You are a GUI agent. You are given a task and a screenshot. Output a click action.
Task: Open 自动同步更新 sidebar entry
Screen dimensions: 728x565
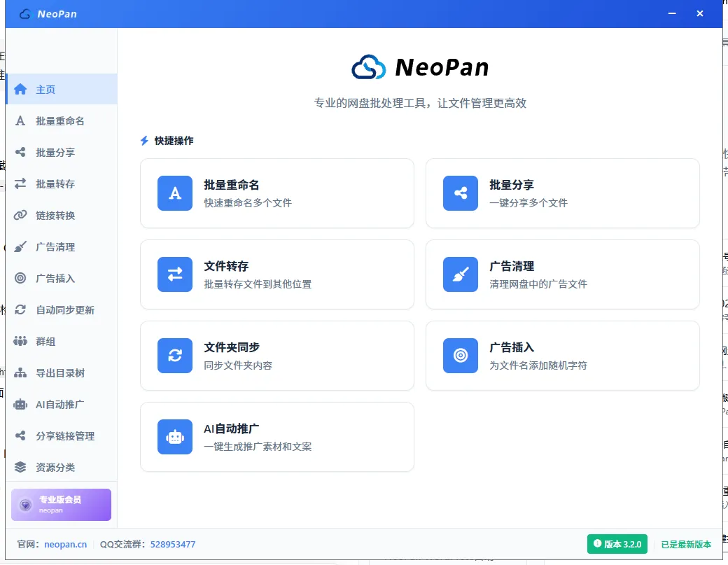point(62,309)
